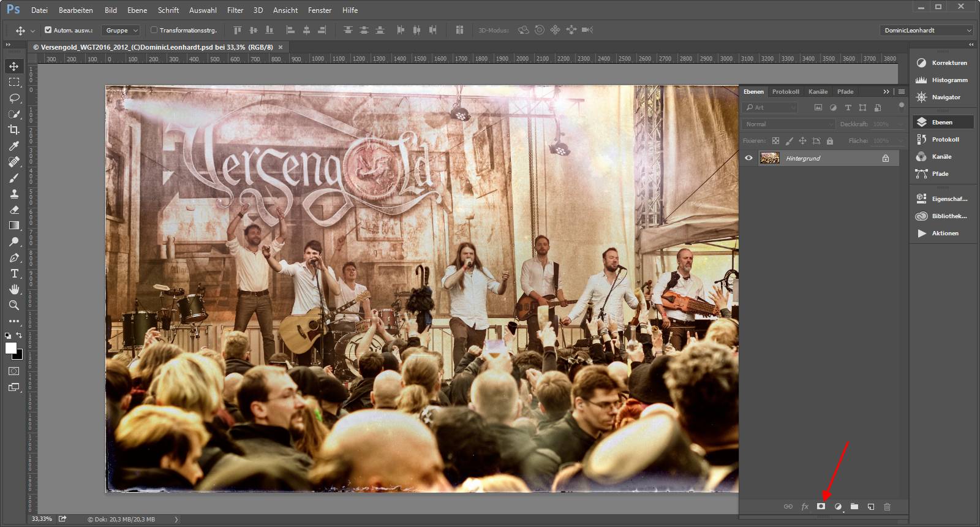Open the Gruppe dropdown
This screenshot has height=527, width=980.
(x=122, y=30)
